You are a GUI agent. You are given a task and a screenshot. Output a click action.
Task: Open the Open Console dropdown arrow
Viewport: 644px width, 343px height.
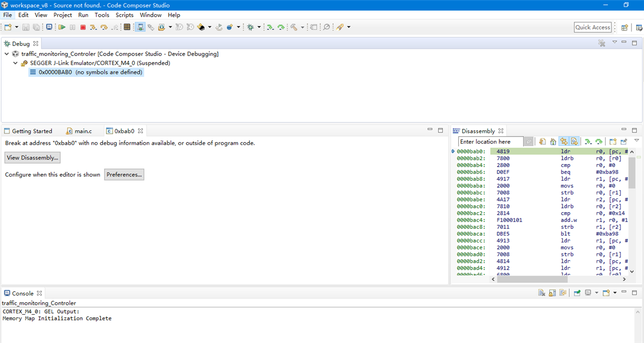(615, 293)
